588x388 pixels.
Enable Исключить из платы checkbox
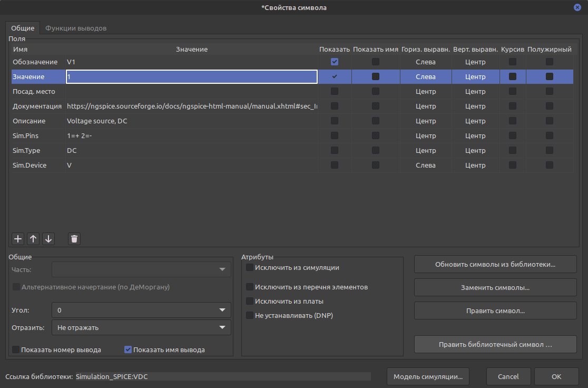click(250, 302)
